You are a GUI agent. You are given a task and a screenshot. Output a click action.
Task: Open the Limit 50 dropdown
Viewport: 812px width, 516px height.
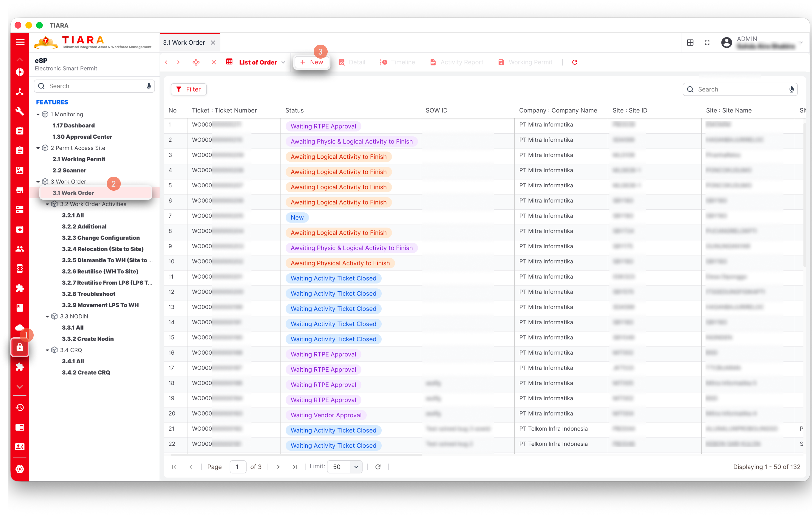[x=356, y=467]
